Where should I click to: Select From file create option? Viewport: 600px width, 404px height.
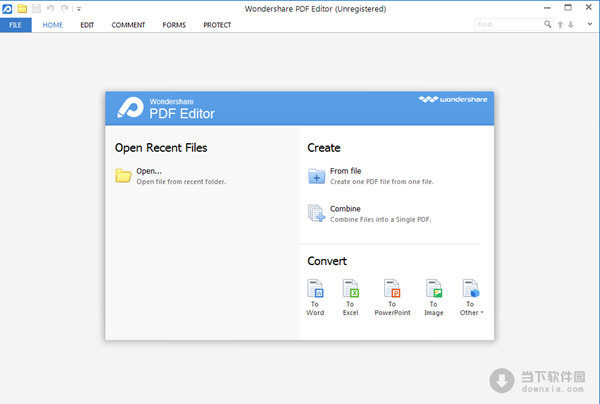pos(346,171)
